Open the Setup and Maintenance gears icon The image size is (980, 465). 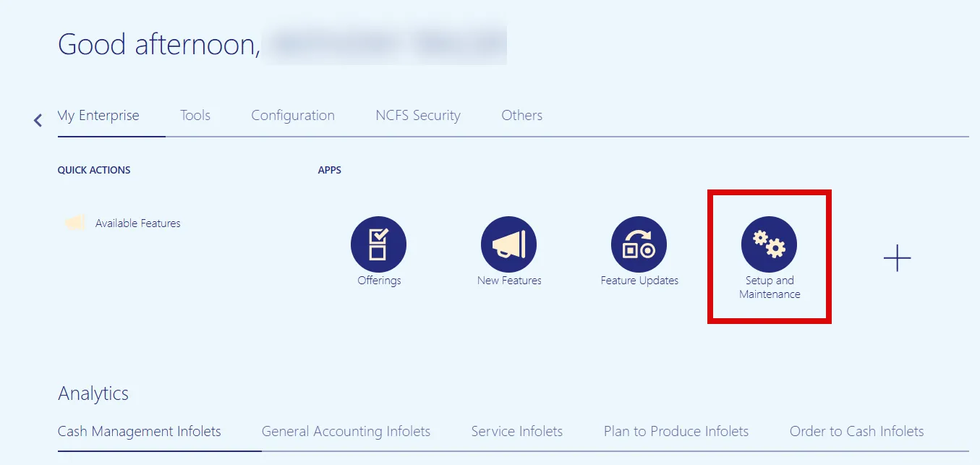tap(769, 244)
